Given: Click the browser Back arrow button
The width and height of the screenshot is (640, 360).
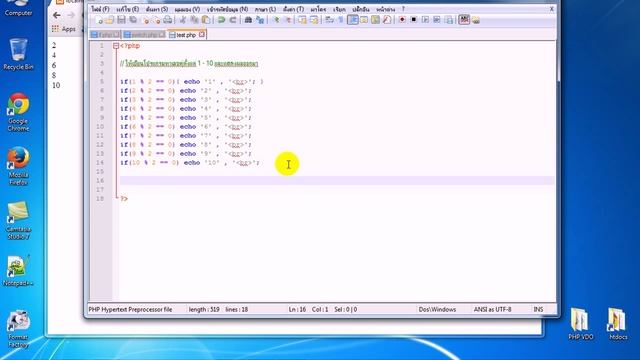Looking at the screenshot, I should 56,15.
